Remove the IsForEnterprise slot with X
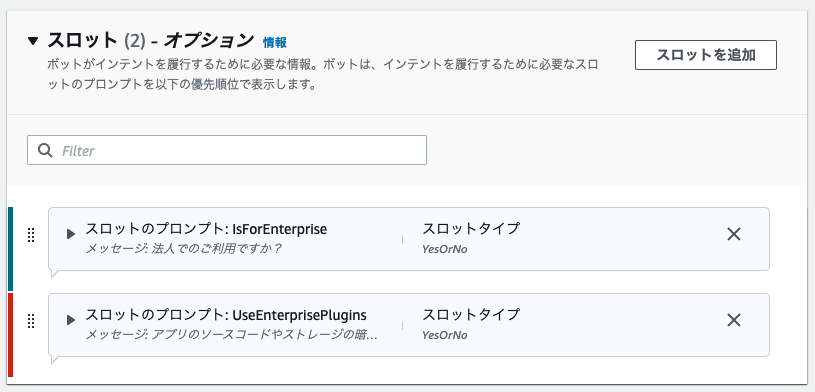 pos(733,234)
